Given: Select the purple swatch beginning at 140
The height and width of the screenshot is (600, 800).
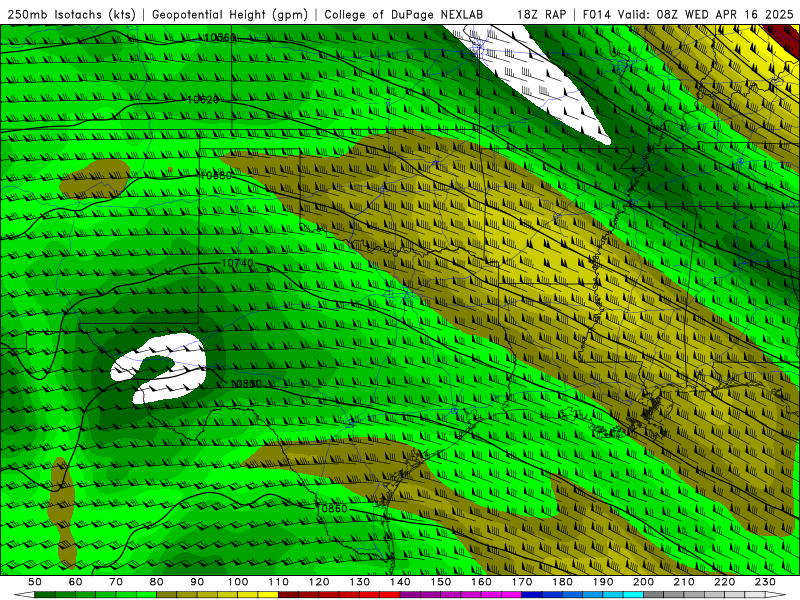Looking at the screenshot, I should (410, 596).
